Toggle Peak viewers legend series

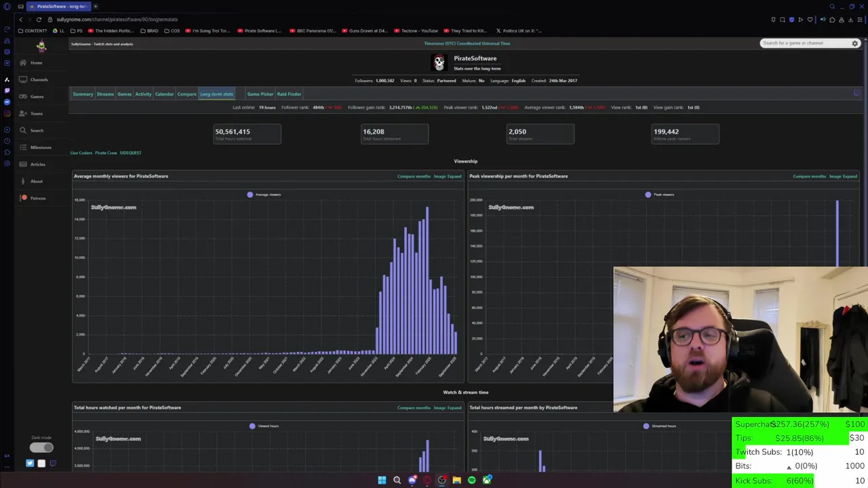[660, 195]
